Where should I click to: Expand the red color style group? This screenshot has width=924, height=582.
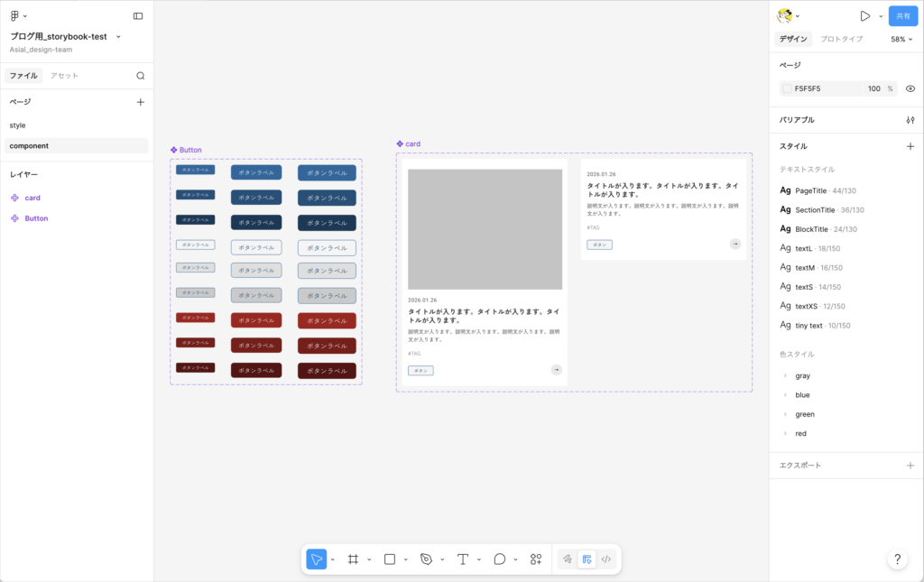tap(786, 433)
